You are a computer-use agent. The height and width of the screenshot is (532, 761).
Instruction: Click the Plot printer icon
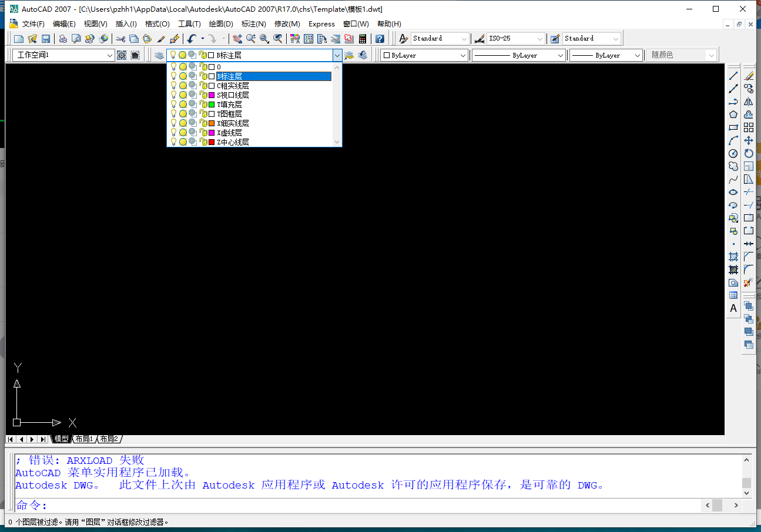tap(63, 39)
